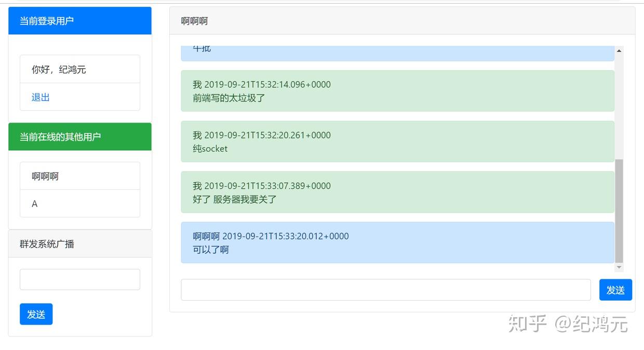Click the chat scrollbar thumb

point(619,211)
